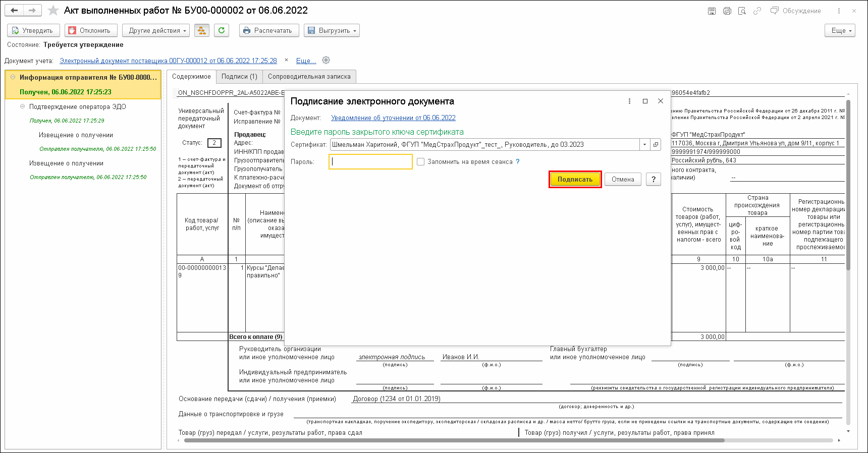This screenshot has height=453, width=868.
Task: Switch to the Сопроводительная записка tab
Action: [309, 77]
